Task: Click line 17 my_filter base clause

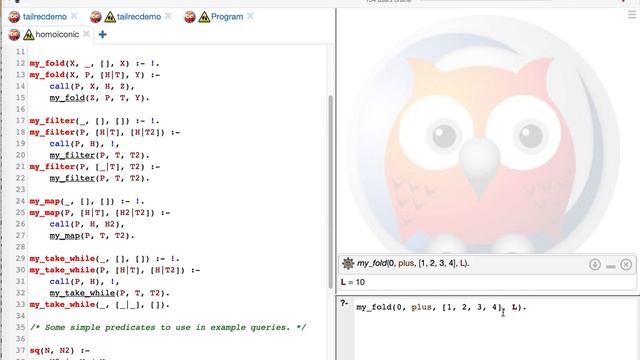Action: 94,121
